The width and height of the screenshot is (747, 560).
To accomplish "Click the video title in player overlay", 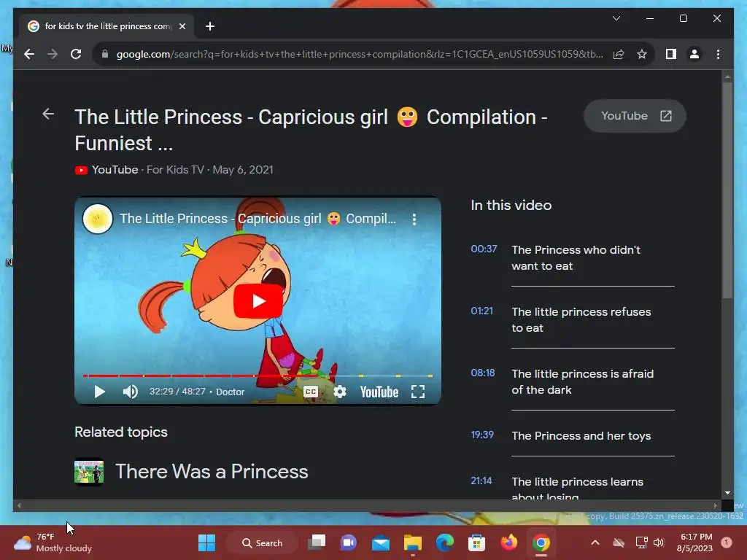I will (258, 219).
